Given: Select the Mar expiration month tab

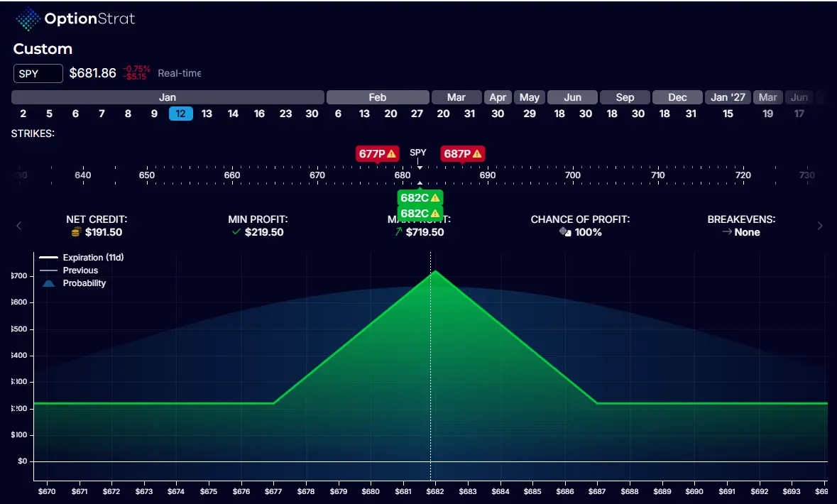Looking at the screenshot, I should [456, 97].
